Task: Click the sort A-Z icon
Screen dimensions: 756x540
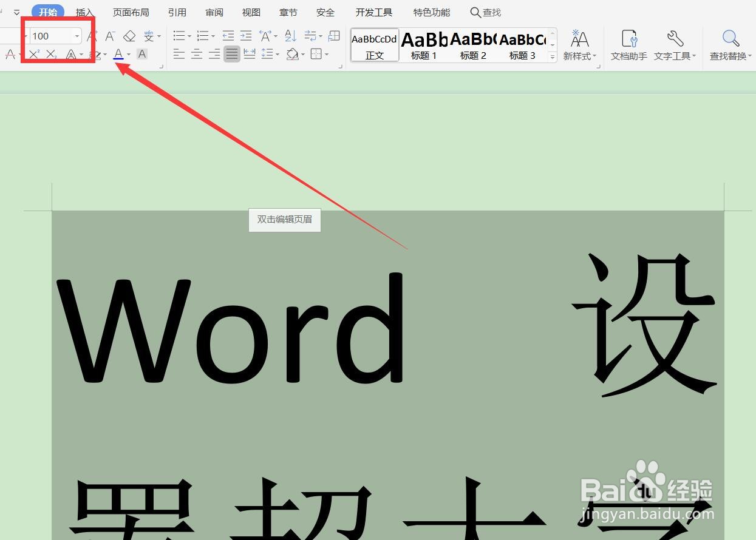Action: click(291, 36)
